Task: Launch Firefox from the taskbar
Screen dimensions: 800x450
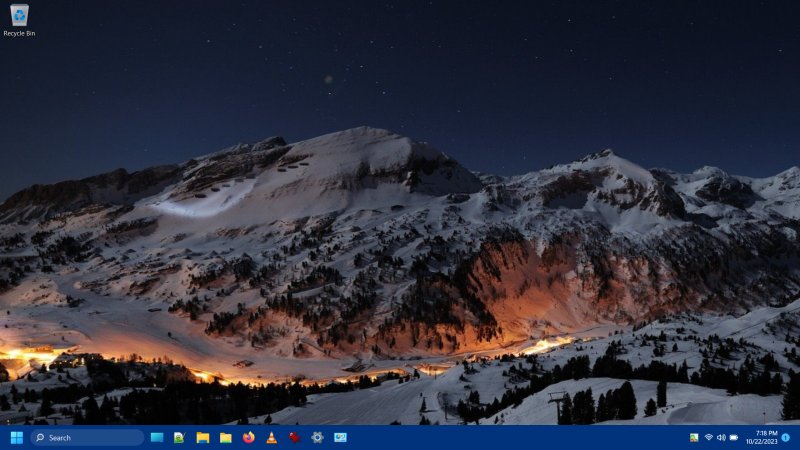Action: click(248, 437)
